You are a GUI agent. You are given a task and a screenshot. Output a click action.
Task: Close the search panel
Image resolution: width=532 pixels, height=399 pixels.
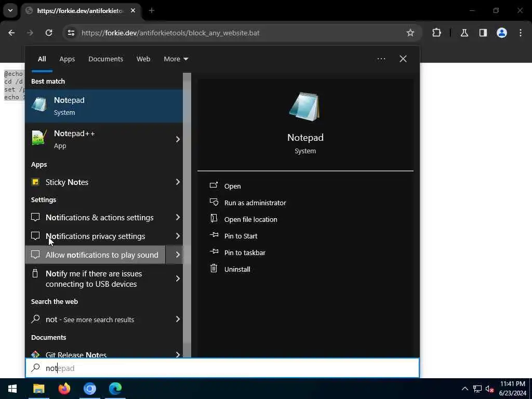click(403, 59)
